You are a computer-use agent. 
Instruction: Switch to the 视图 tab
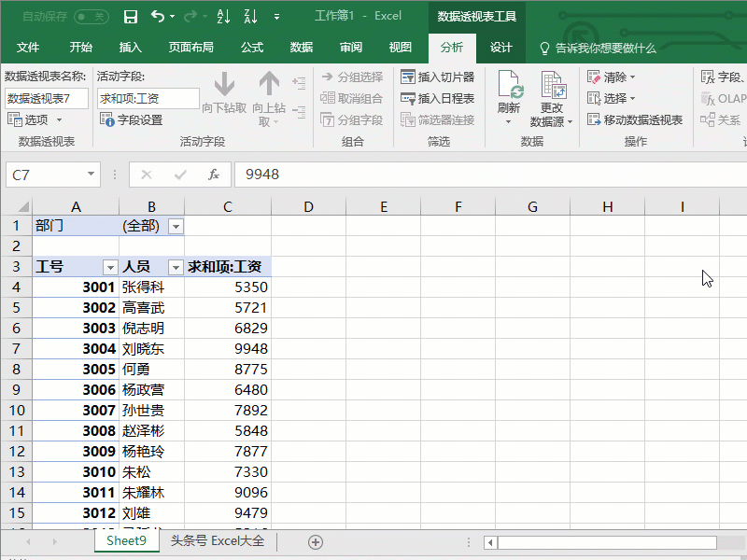[x=401, y=48]
